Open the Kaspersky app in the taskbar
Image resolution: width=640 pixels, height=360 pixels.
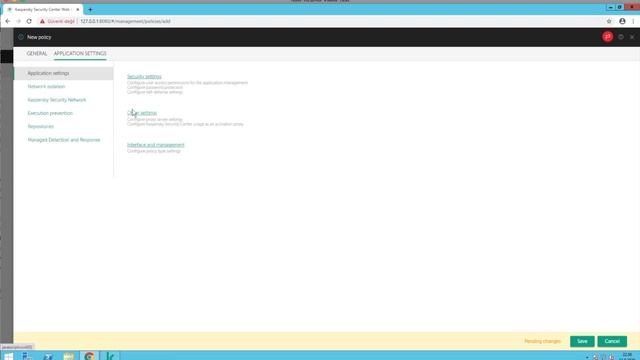click(110, 356)
